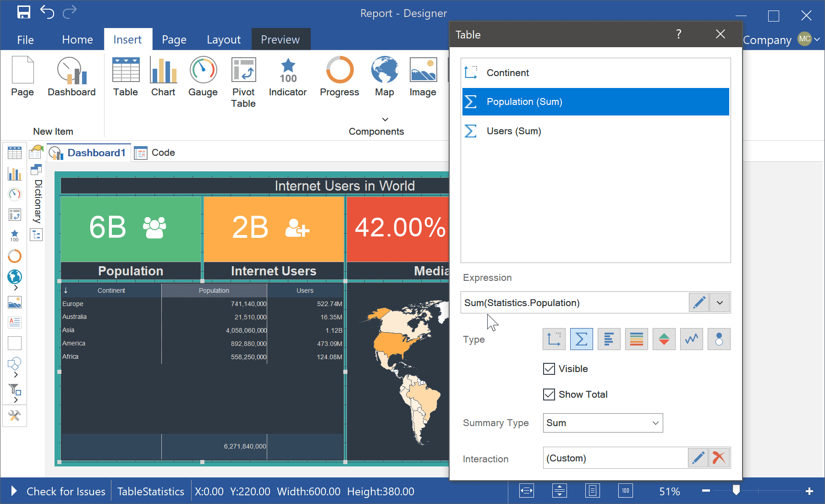Screen dimensions: 825x504
Task: Set column type to Bubble
Action: 719,339
